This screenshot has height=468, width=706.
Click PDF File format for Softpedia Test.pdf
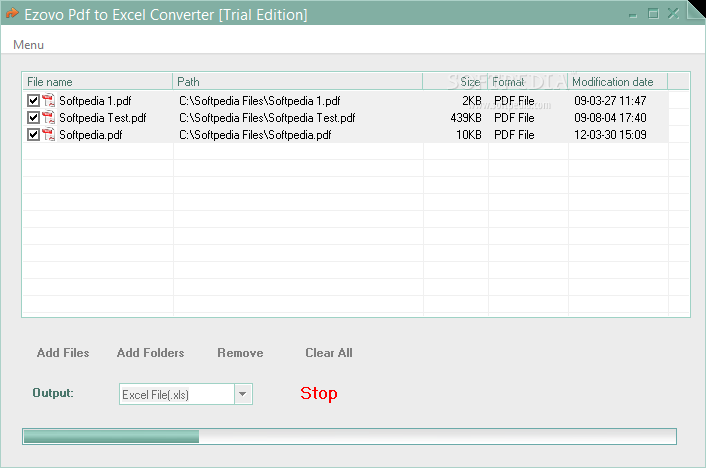[x=514, y=118]
